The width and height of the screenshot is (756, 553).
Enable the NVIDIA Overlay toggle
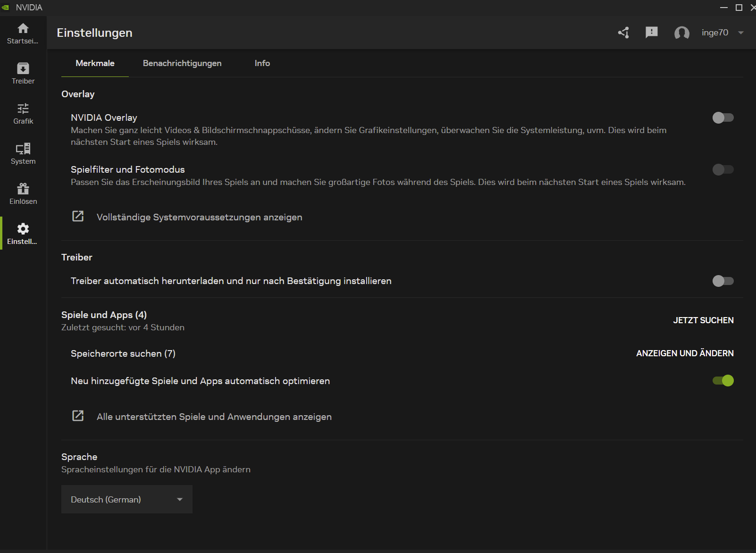[x=723, y=117]
